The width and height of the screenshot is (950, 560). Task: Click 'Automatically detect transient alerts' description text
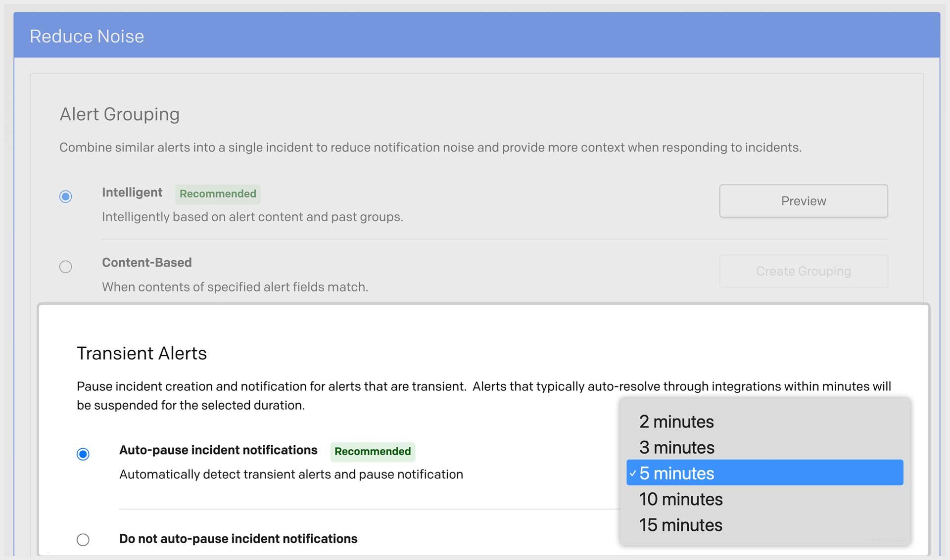point(291,474)
